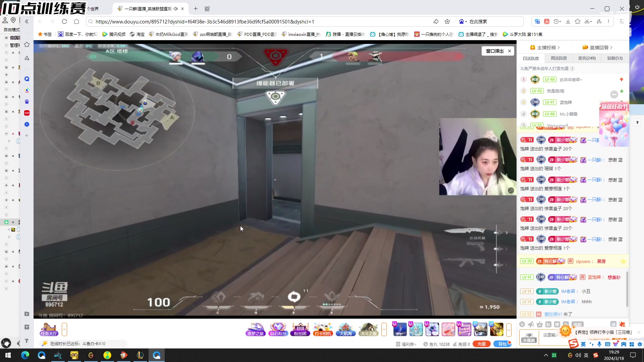Image resolution: width=644 pixels, height=362 pixels.
Task: Open the 钻石粉丝 diamond fans icon
Action: (x=278, y=329)
